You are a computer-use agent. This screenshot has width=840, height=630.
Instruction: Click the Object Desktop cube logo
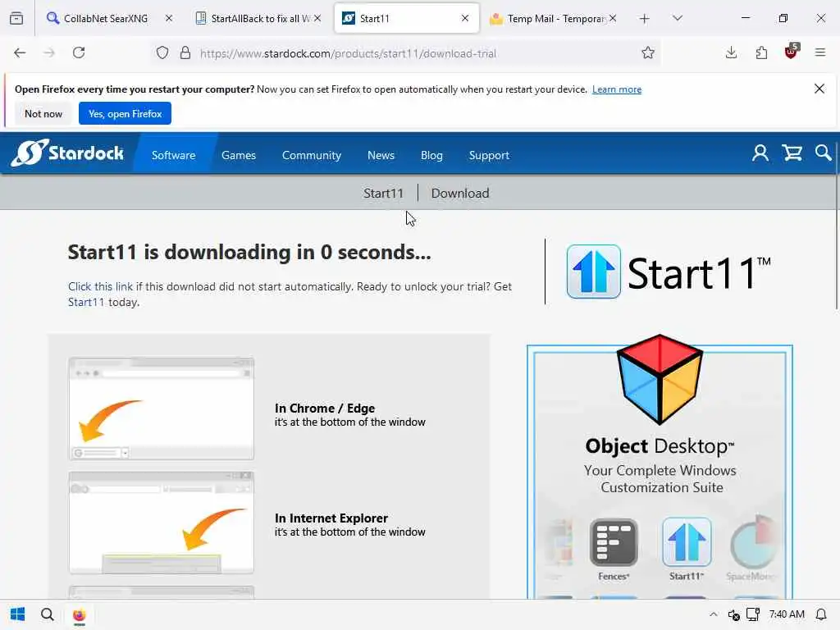click(660, 379)
